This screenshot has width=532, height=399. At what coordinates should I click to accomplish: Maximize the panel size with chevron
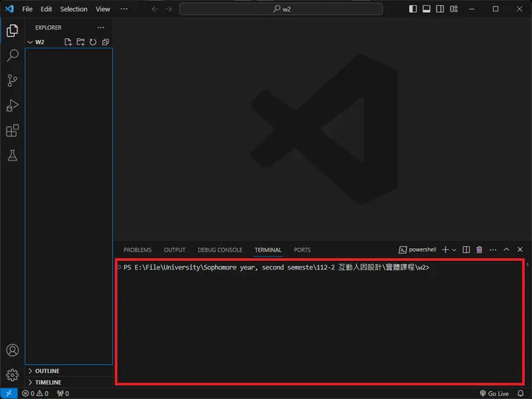(507, 249)
